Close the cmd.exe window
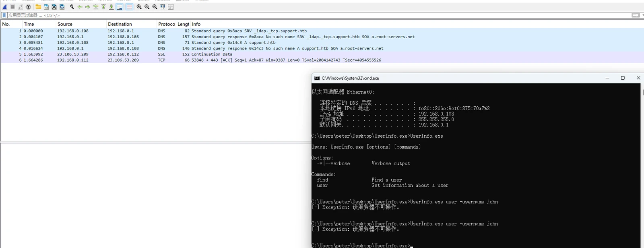 point(638,78)
